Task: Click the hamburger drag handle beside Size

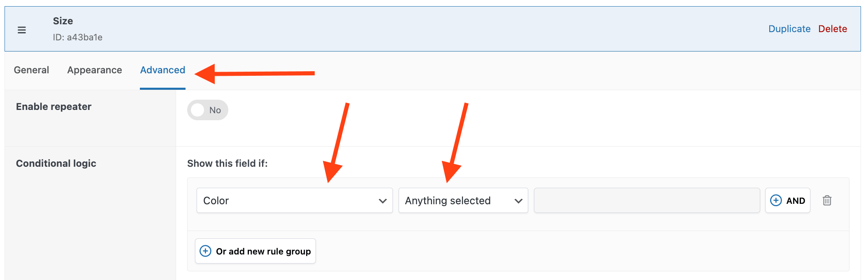Action: tap(21, 29)
